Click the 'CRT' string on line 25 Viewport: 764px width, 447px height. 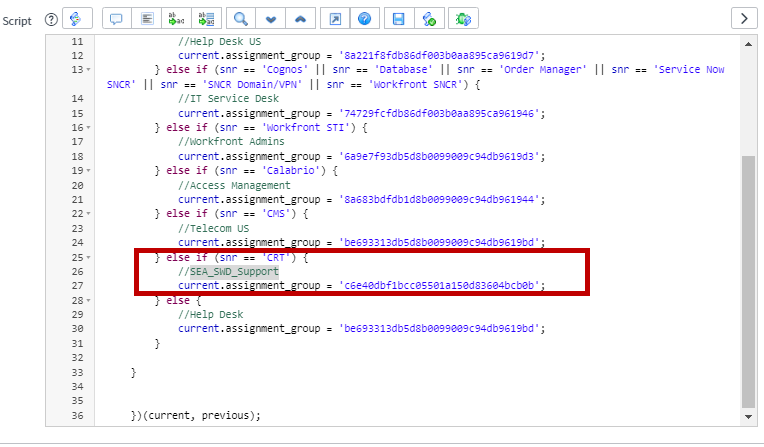(x=279, y=257)
